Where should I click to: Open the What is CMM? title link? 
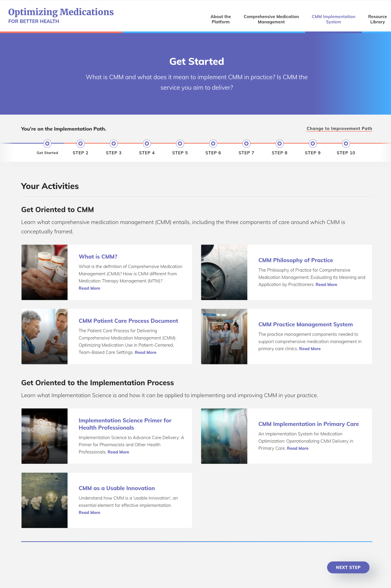(x=98, y=257)
